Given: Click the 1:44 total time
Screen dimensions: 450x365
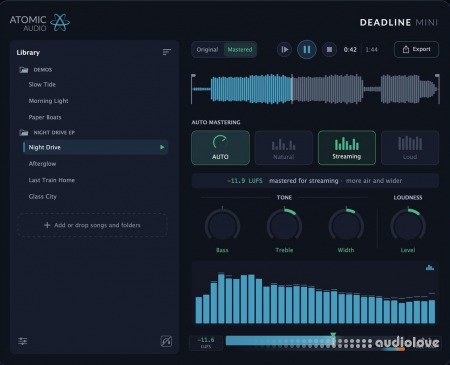Looking at the screenshot, I should 371,50.
